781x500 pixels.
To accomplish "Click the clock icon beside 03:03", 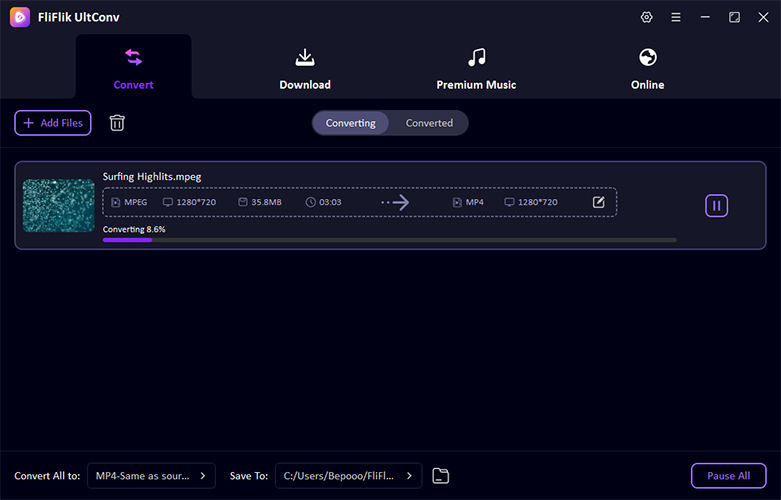I will click(310, 202).
